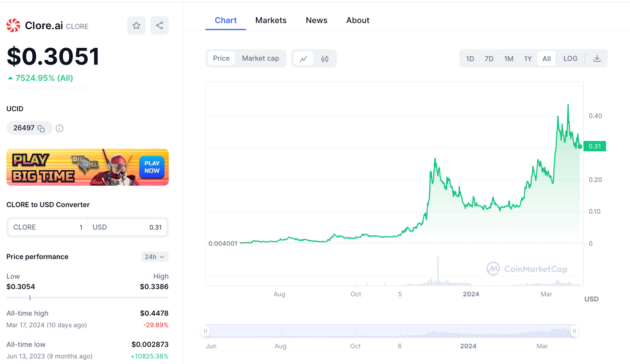The width and height of the screenshot is (630, 364).
Task: Expand the right handle of the range selector
Action: pos(574,331)
